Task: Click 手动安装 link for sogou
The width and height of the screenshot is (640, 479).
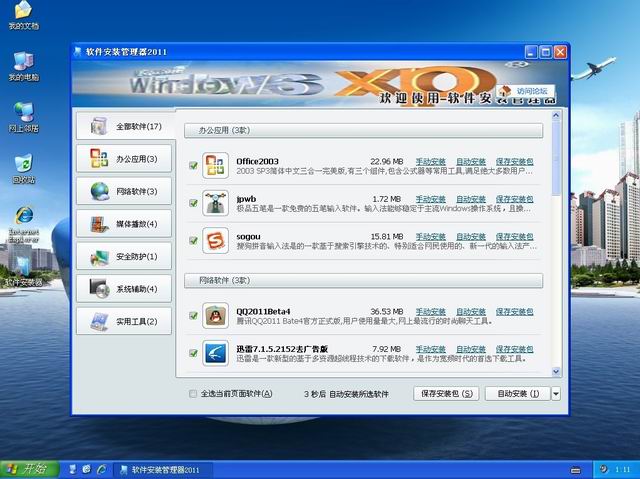Action: [431, 237]
